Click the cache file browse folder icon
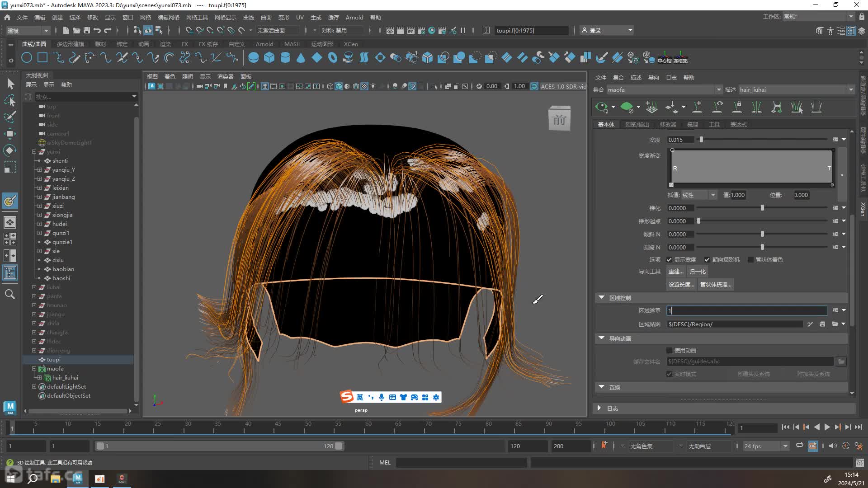Image resolution: width=868 pixels, height=488 pixels. pos(841,361)
